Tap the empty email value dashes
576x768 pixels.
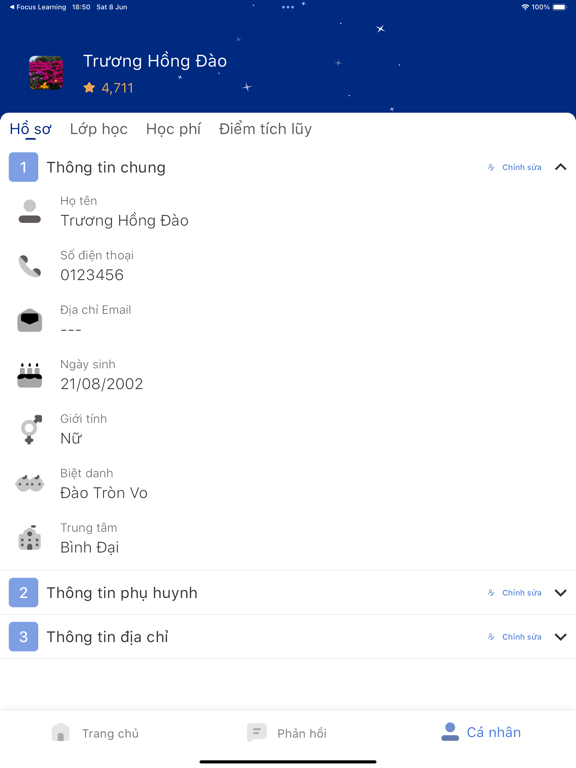(71, 330)
